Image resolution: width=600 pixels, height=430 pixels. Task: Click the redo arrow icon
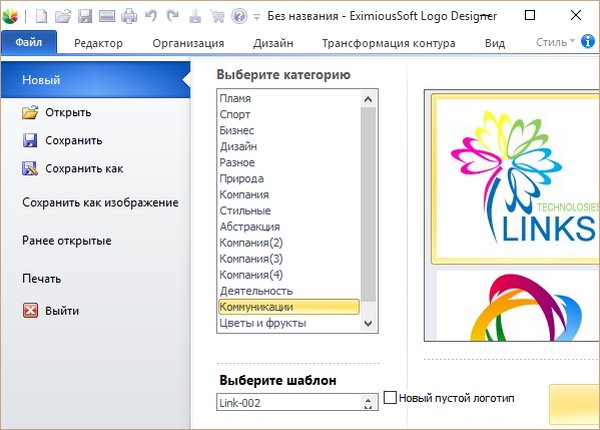pyautogui.click(x=173, y=16)
